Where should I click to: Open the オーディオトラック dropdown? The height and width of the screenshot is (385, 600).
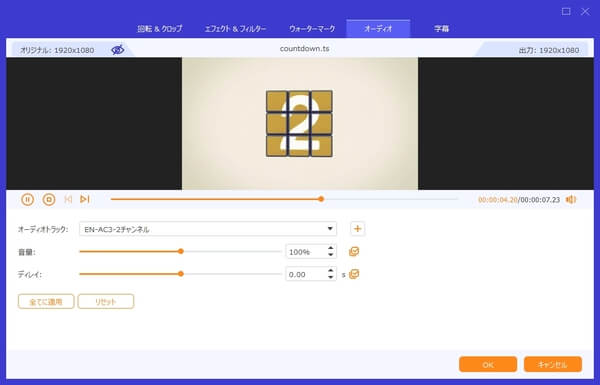pos(208,229)
